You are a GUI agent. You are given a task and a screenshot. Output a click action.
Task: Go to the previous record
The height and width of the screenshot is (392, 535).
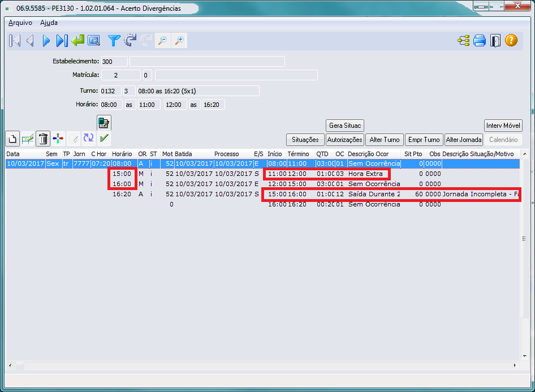31,41
